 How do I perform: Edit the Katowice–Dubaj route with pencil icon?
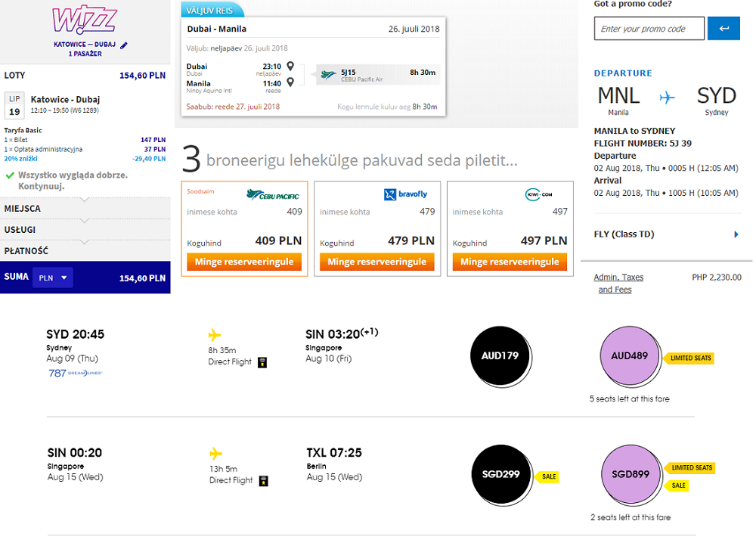point(124,45)
